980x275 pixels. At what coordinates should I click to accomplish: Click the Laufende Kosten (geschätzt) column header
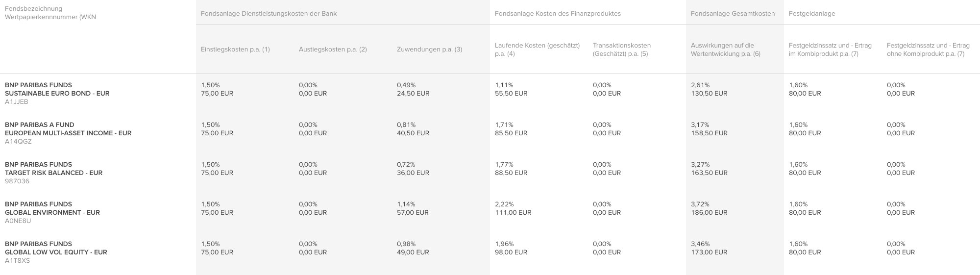click(x=537, y=50)
